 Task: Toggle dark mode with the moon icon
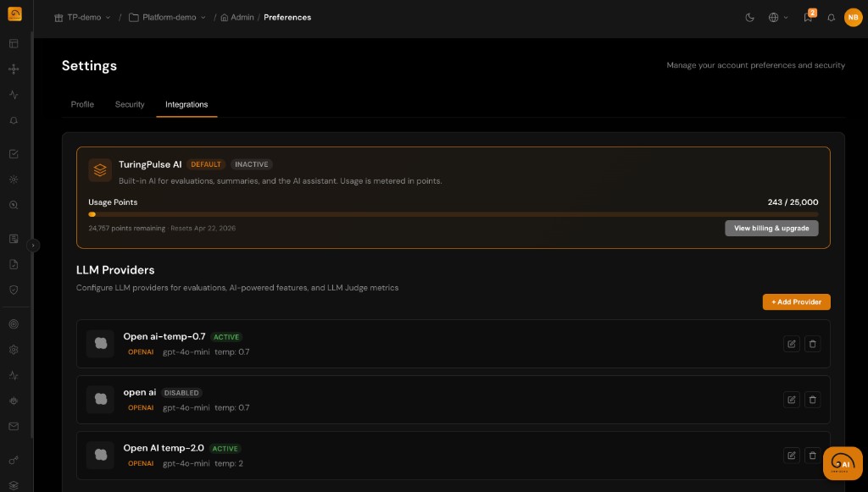point(749,17)
